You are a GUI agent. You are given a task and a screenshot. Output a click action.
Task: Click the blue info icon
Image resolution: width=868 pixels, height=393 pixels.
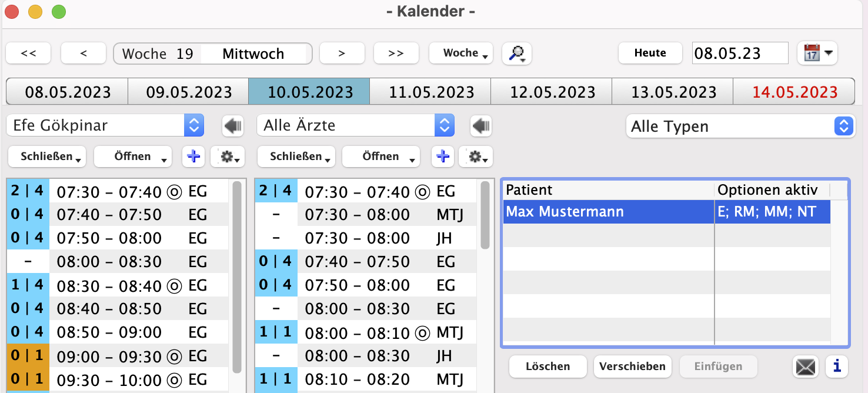pyautogui.click(x=836, y=367)
